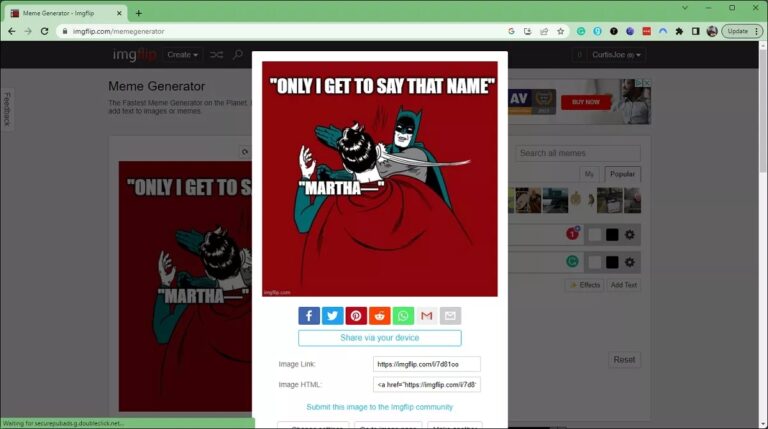Pick the first text box black color swatch
Viewport: 768px width, 429px height.
click(612, 235)
